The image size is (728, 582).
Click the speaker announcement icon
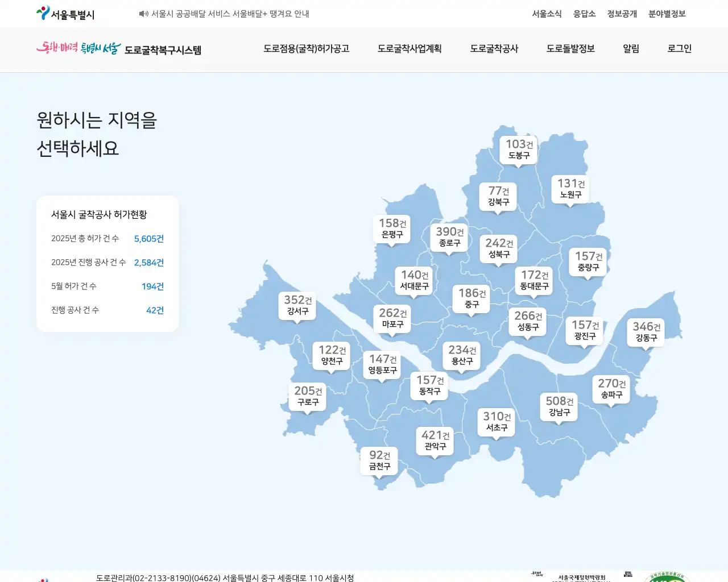143,14
